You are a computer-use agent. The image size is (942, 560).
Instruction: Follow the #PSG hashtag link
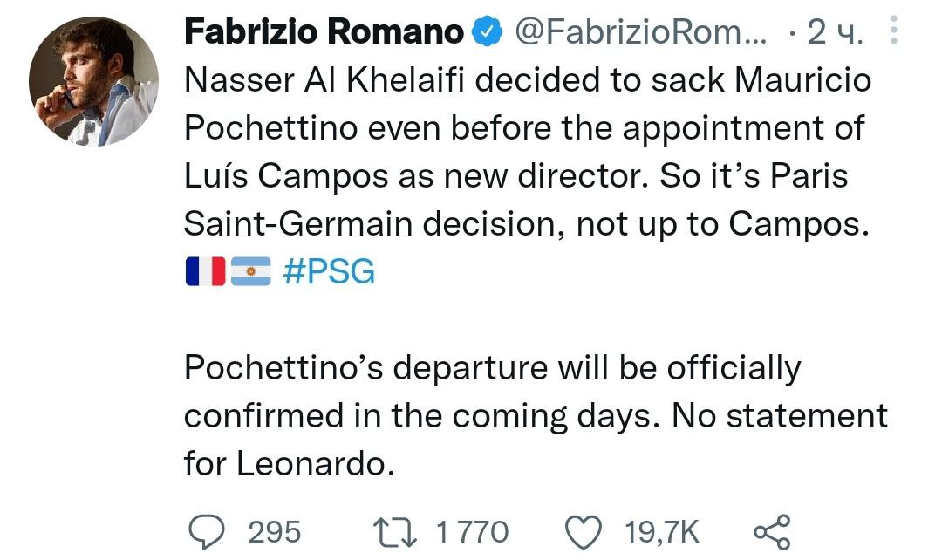coord(330,272)
